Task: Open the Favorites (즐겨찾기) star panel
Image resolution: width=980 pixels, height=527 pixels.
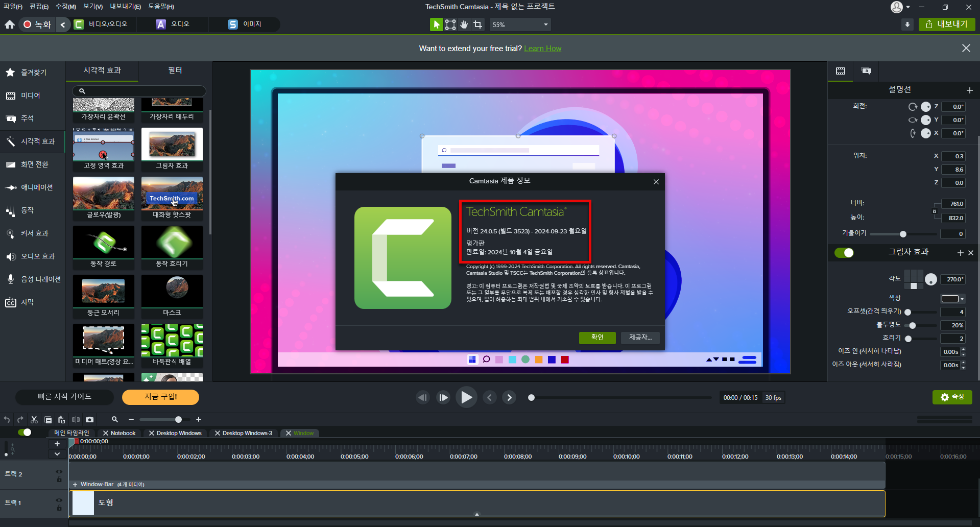Action: coord(33,73)
